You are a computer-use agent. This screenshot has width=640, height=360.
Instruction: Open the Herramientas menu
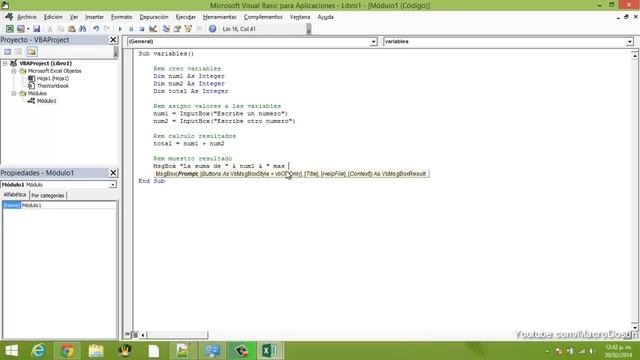220,17
